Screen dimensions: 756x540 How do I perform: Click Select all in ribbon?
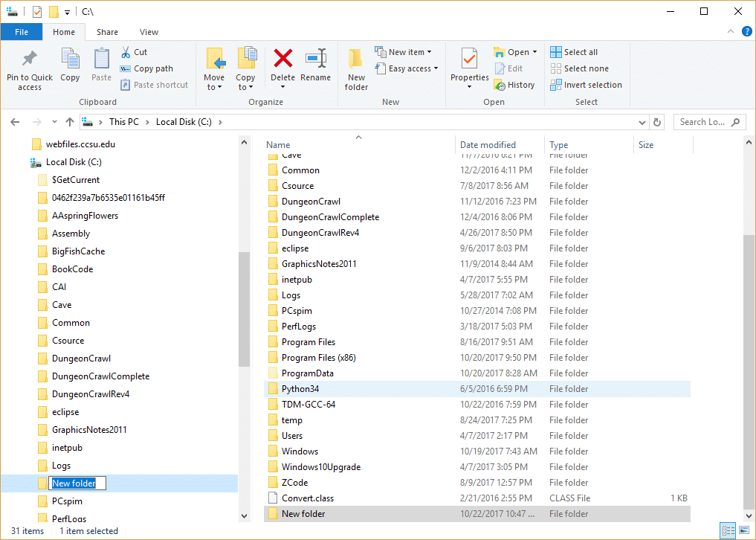[574, 52]
